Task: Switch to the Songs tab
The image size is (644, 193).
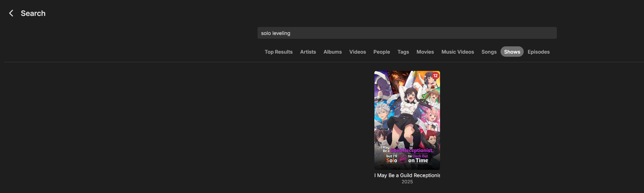Action: pyautogui.click(x=489, y=52)
